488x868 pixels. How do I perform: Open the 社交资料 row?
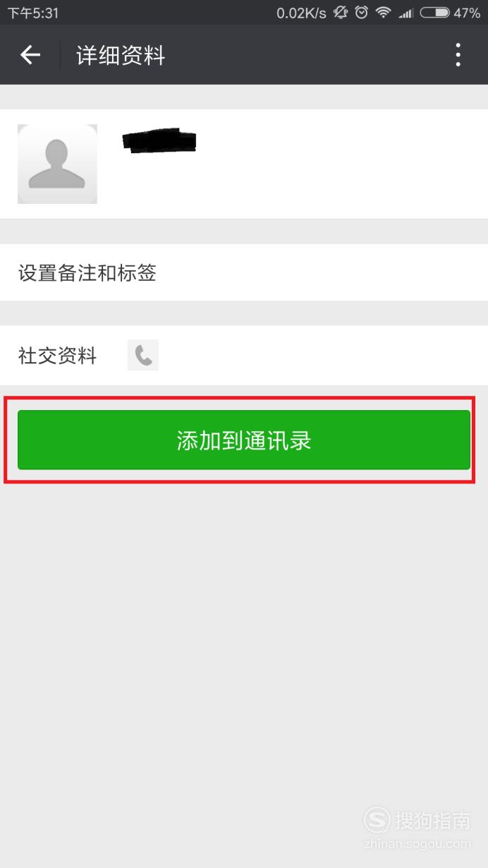[x=244, y=355]
